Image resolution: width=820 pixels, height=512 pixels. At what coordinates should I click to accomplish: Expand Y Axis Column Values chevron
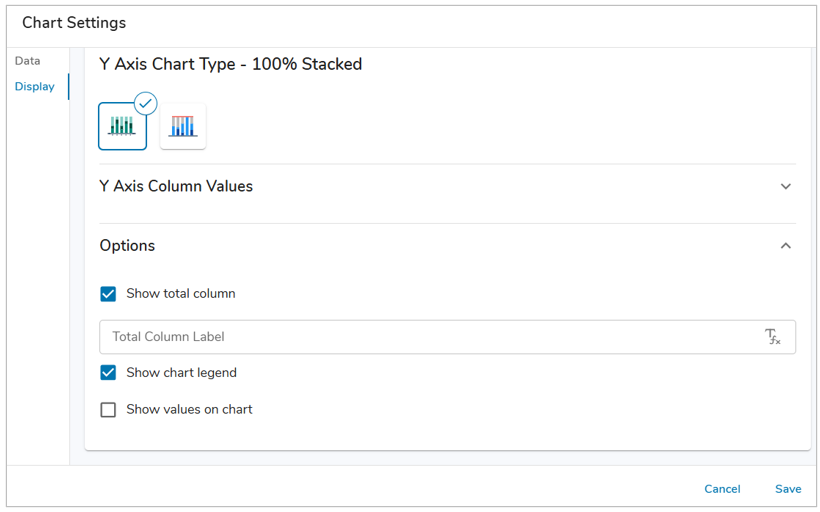pos(786,187)
